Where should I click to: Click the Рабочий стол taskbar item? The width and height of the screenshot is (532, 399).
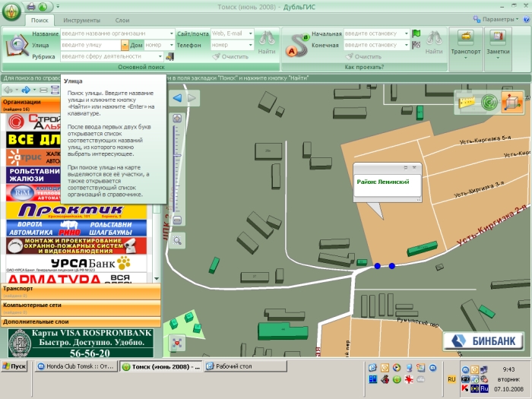[x=245, y=366]
